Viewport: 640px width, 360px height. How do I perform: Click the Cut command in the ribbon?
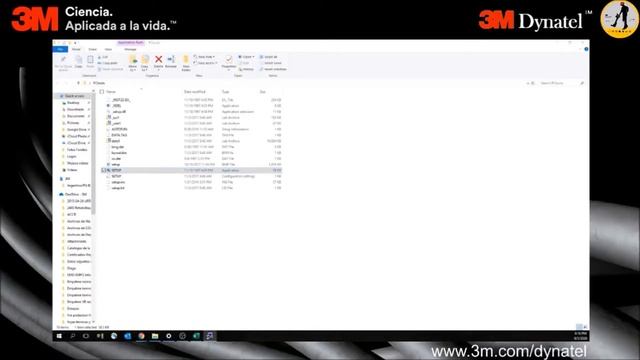click(x=103, y=57)
